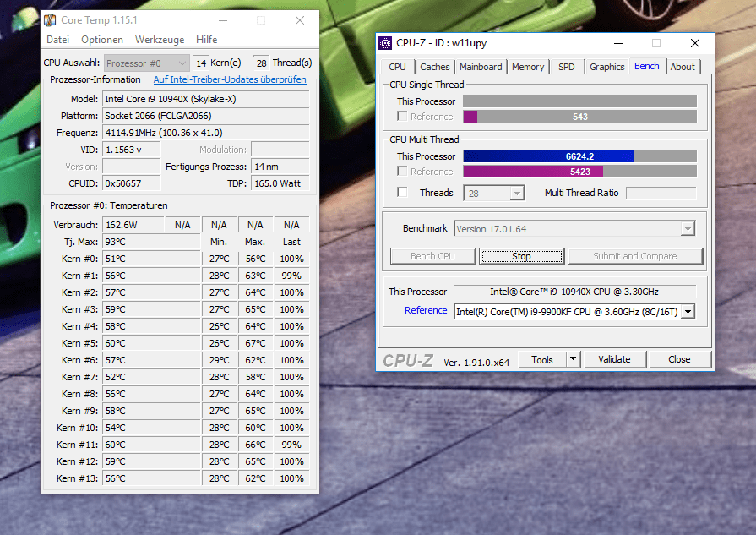Image resolution: width=756 pixels, height=535 pixels.
Task: Close the CPU-Z window with X
Action: click(695, 43)
